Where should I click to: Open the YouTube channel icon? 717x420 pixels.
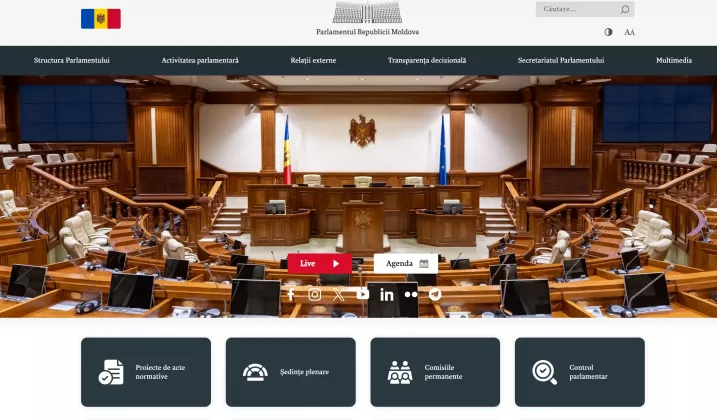[x=363, y=294]
